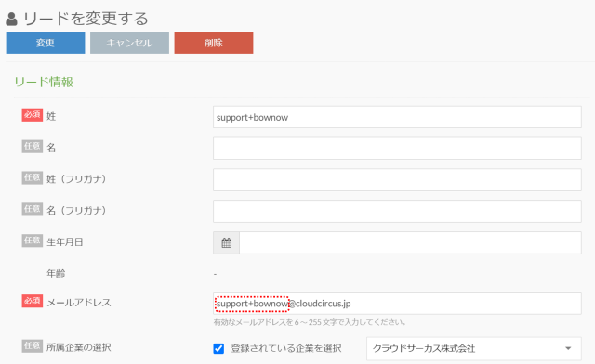Uncheck 登録されている企業を選択 checkbox
595x364 pixels.
[x=218, y=348]
